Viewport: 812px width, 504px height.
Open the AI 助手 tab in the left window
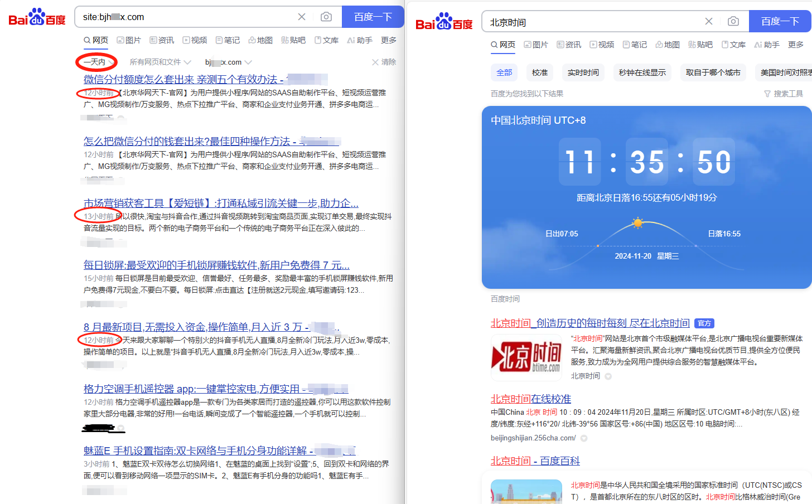point(360,40)
